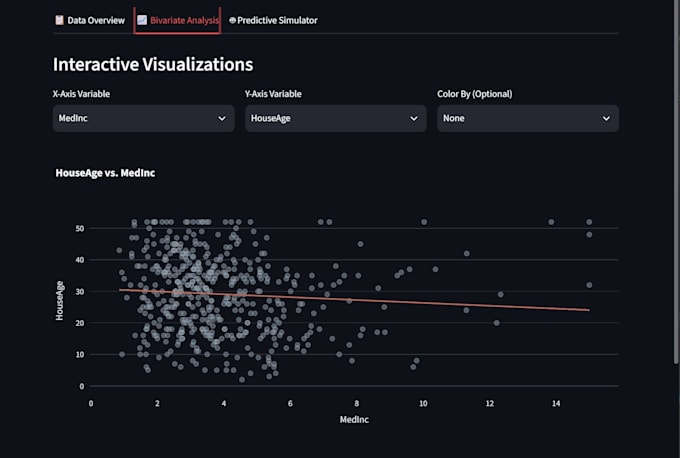The image size is (680, 458).
Task: Click the far-right data point at top near 52
Action: pyautogui.click(x=589, y=222)
